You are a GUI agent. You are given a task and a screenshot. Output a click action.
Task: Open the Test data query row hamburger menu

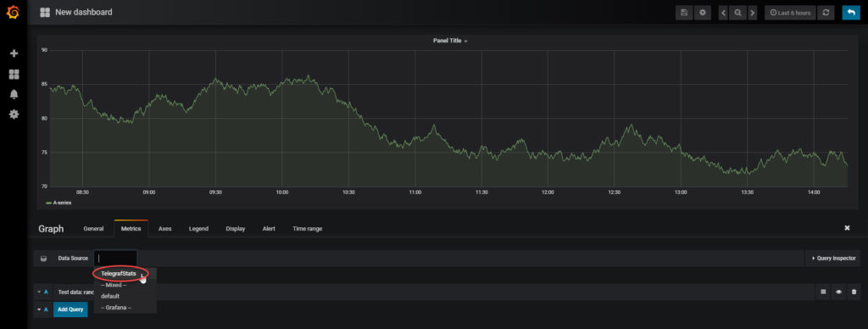(824, 292)
